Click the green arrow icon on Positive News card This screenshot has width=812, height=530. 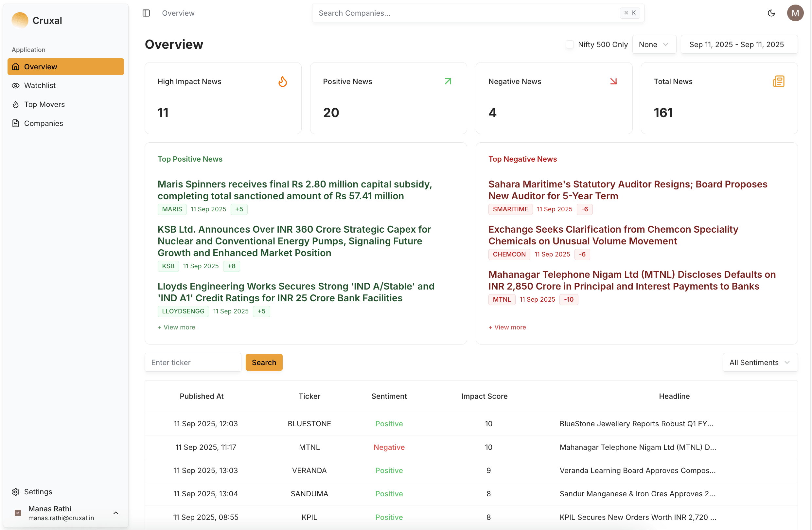click(x=448, y=81)
